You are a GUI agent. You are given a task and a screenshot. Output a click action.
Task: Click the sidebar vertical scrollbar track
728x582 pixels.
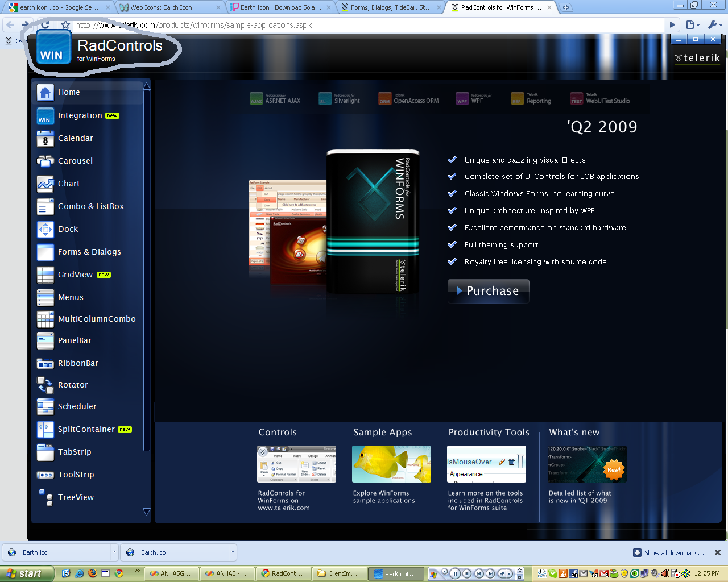147,271
